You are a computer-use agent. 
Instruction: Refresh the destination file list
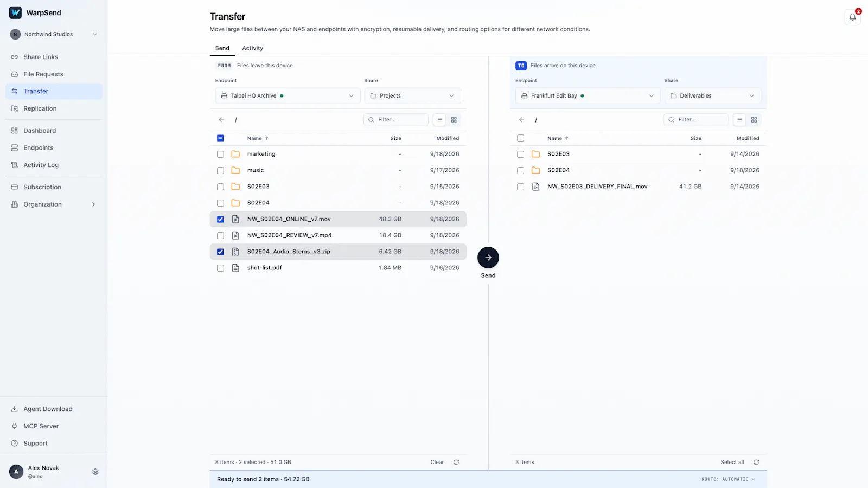(x=756, y=463)
